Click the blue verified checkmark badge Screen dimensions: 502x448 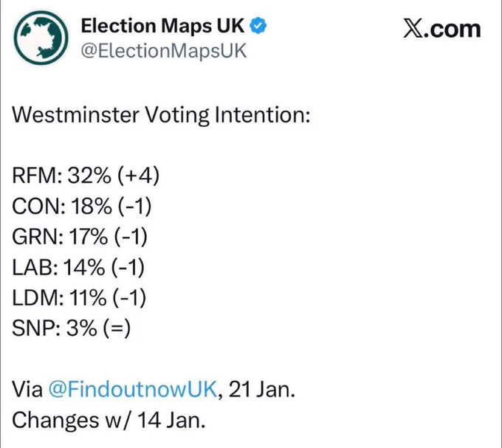[x=258, y=26]
